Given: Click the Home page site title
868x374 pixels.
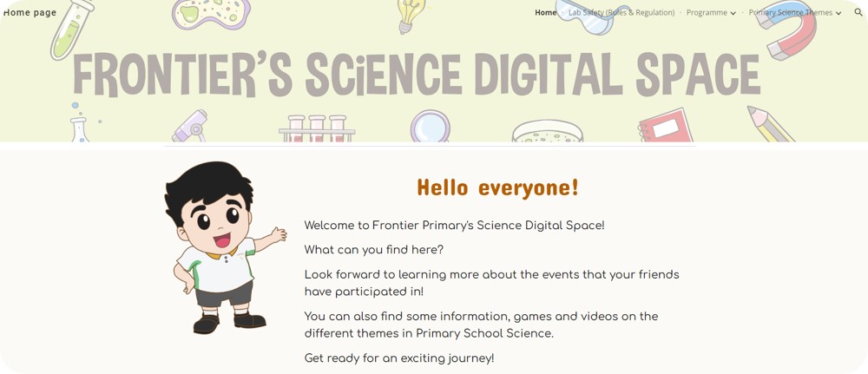Looking at the screenshot, I should [x=30, y=13].
